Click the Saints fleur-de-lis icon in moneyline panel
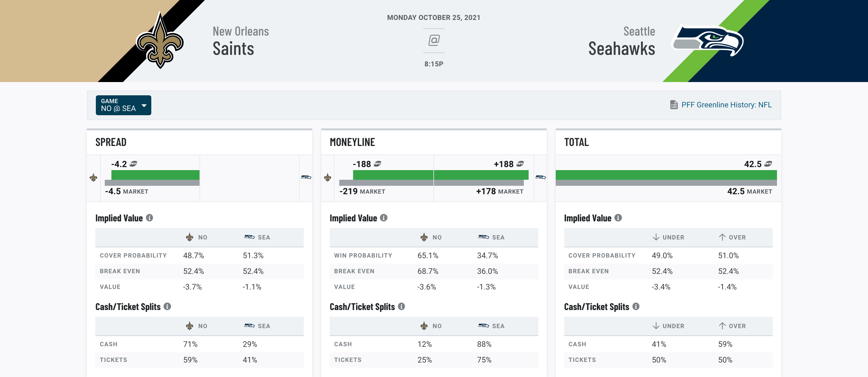The image size is (868, 377). [327, 177]
